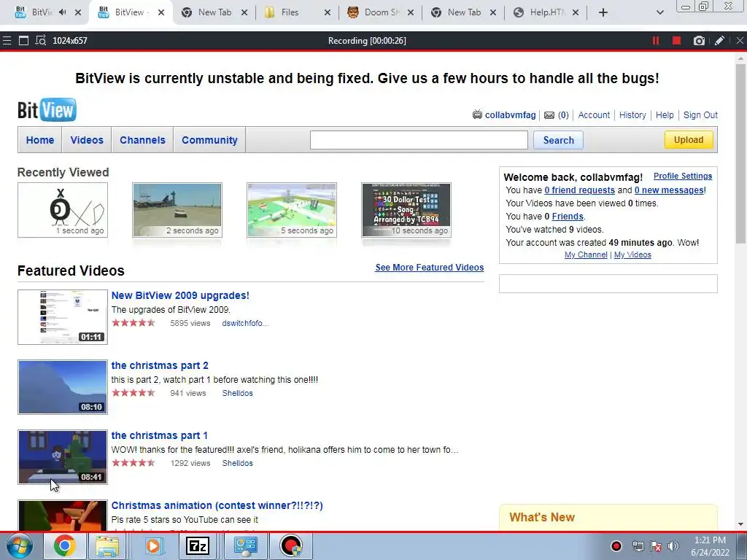The height and width of the screenshot is (560, 747).
Task: Open recently viewed thumbnail from 1 second ago
Action: (63, 210)
